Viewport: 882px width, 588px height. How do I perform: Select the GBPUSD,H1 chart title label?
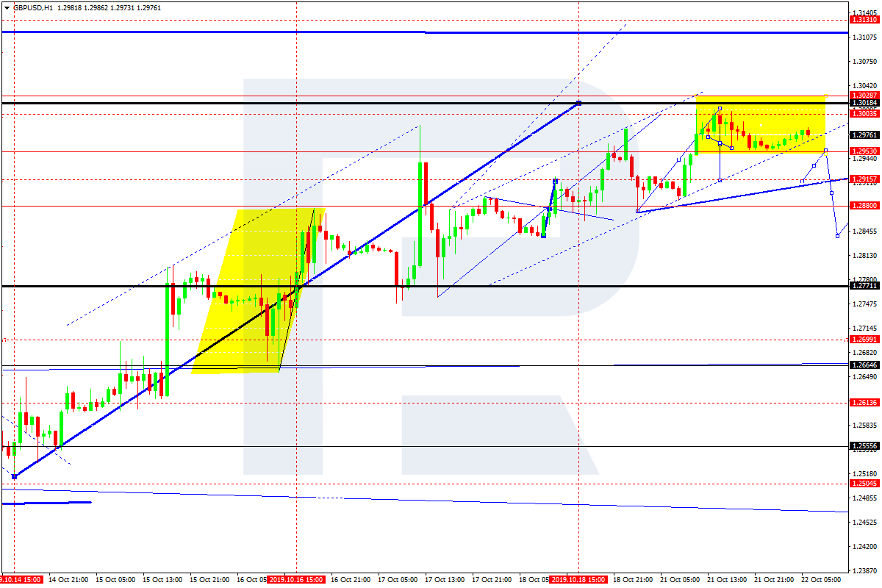click(x=33, y=5)
